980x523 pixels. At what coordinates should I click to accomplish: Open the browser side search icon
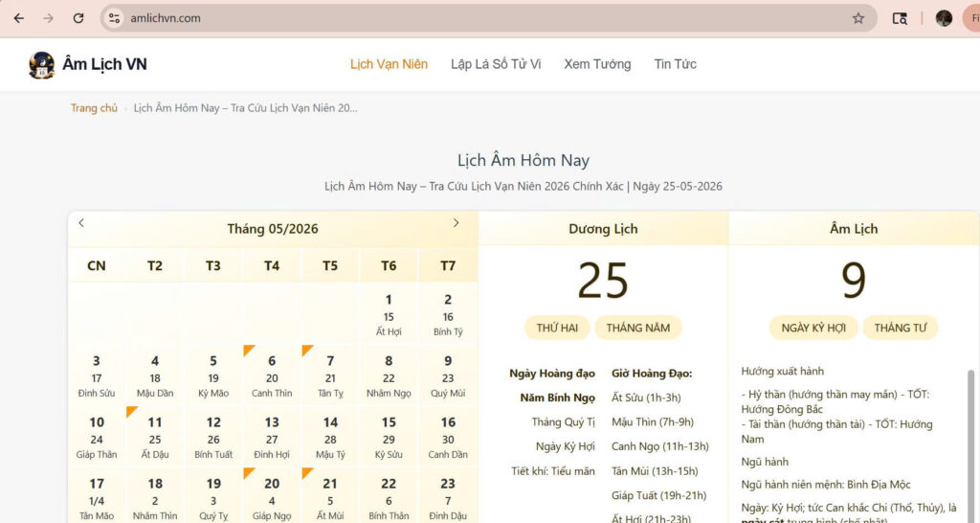coord(900,18)
